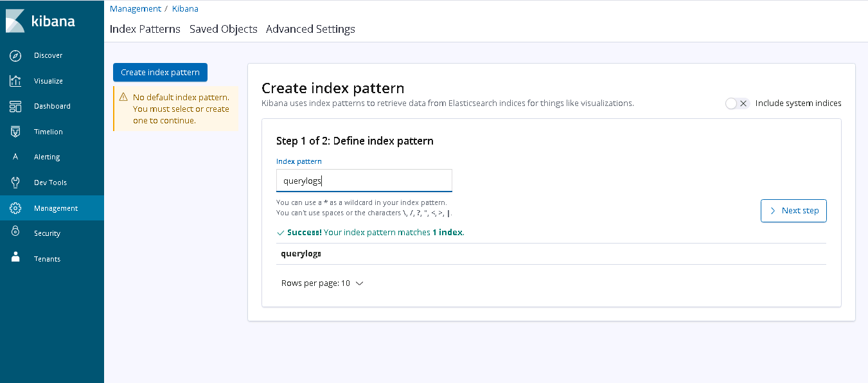Select Discover label in the sidebar
Viewport: 868px width, 383px height.
coord(48,55)
